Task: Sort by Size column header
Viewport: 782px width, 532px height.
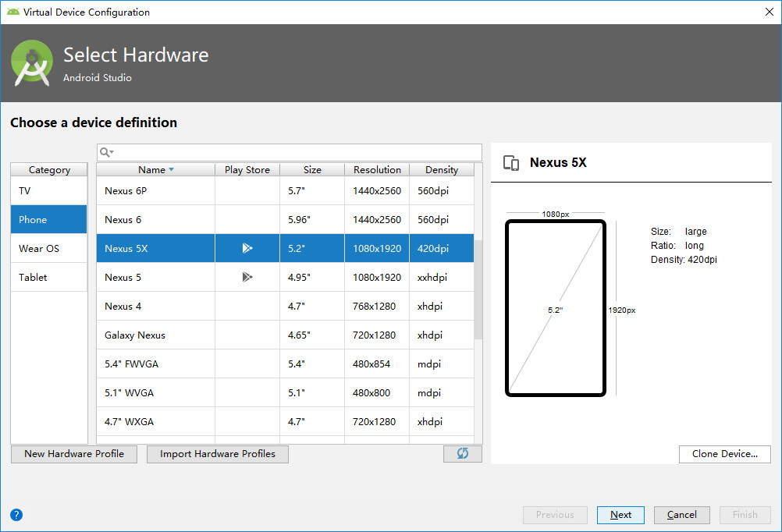Action: tap(312, 169)
